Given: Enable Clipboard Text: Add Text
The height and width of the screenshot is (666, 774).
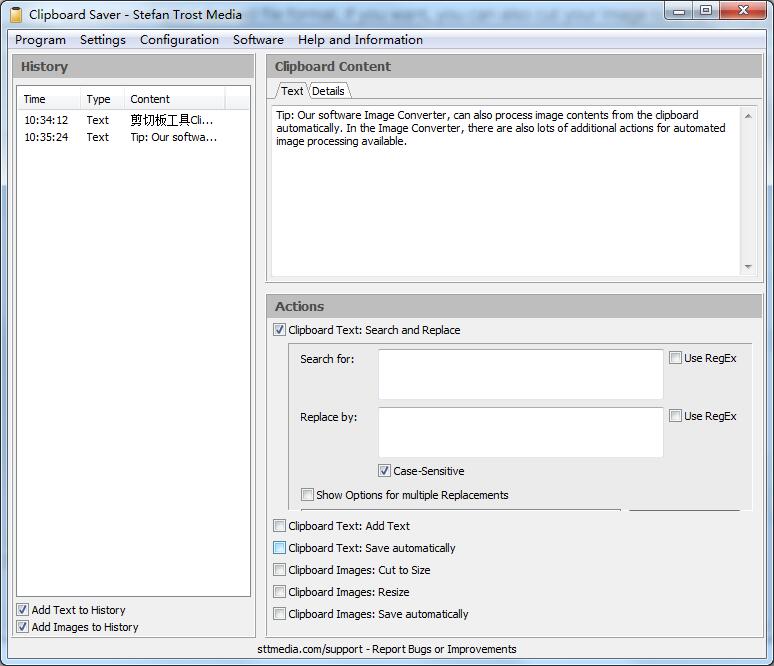Looking at the screenshot, I should (x=279, y=526).
